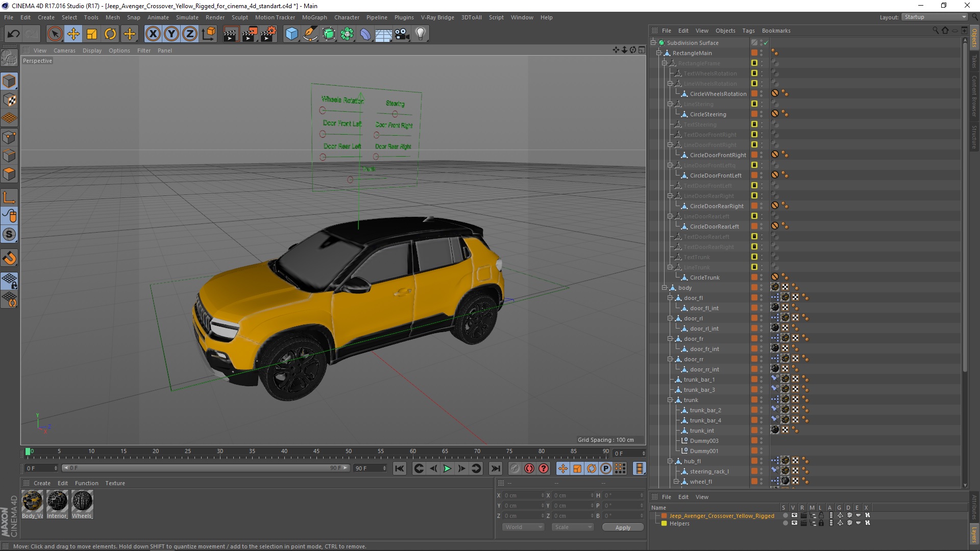Viewport: 980px width, 551px height.
Task: Open the V-Ray Bridge menu
Action: [x=437, y=17]
